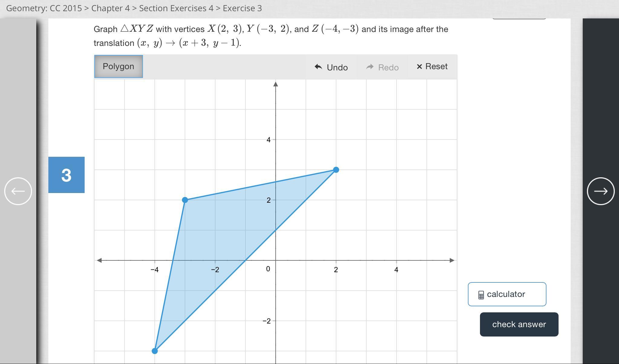Click grid point (4, -2) on graph

(x=396, y=321)
